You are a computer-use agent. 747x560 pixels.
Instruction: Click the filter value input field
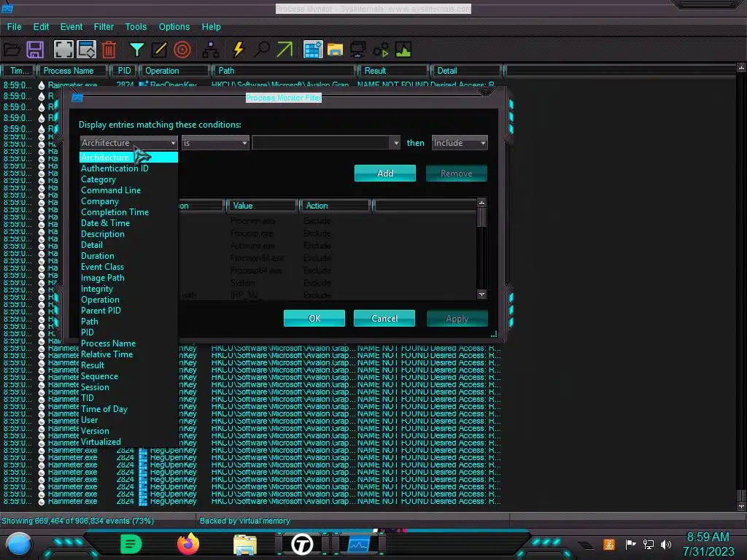322,143
